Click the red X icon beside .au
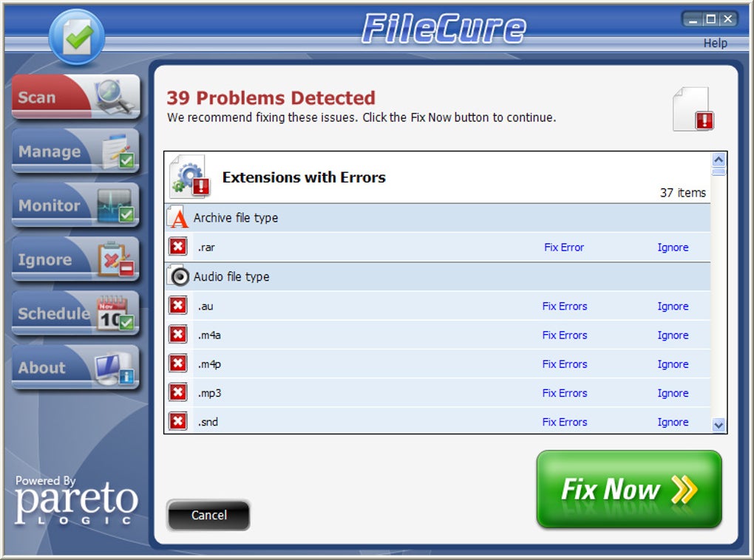Viewport: 754px width, 560px height. pos(178,306)
